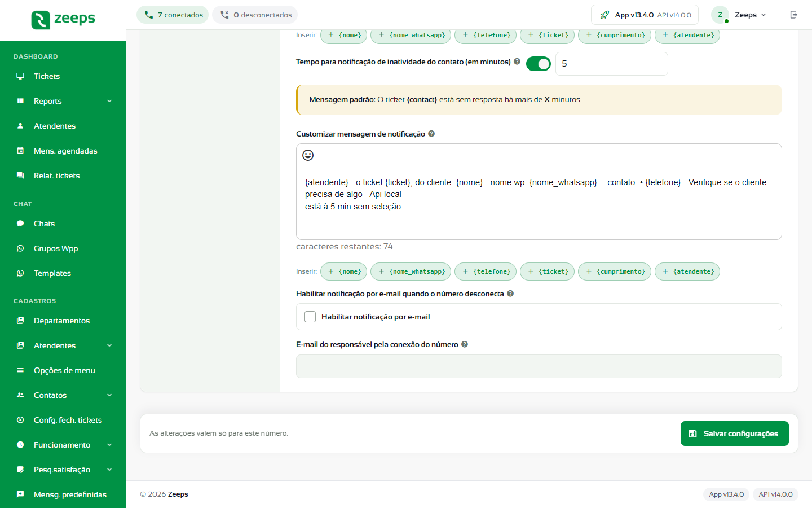Click the inactivity minutes input field
Viewport: 812px width, 508px height.
click(x=612, y=64)
